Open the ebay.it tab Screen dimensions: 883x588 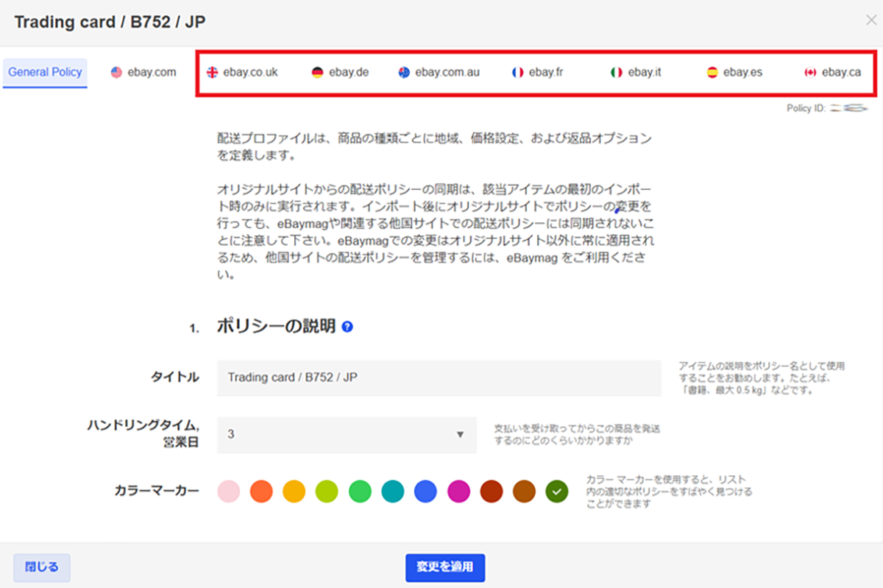[636, 72]
